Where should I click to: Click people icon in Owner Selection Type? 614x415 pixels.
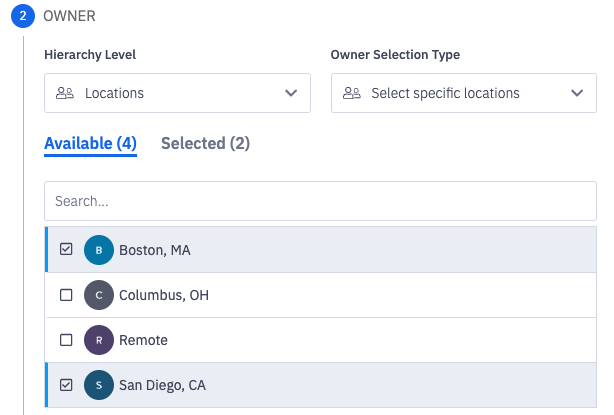coord(351,93)
